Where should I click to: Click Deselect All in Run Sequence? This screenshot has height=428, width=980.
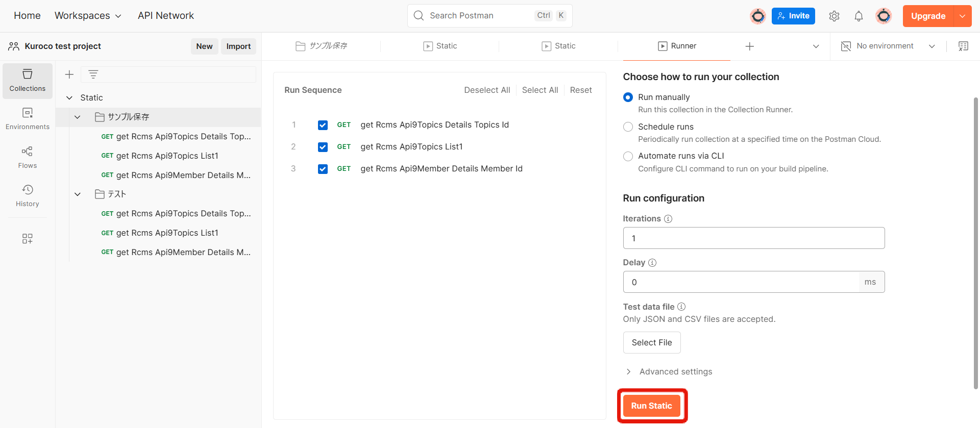pos(486,90)
